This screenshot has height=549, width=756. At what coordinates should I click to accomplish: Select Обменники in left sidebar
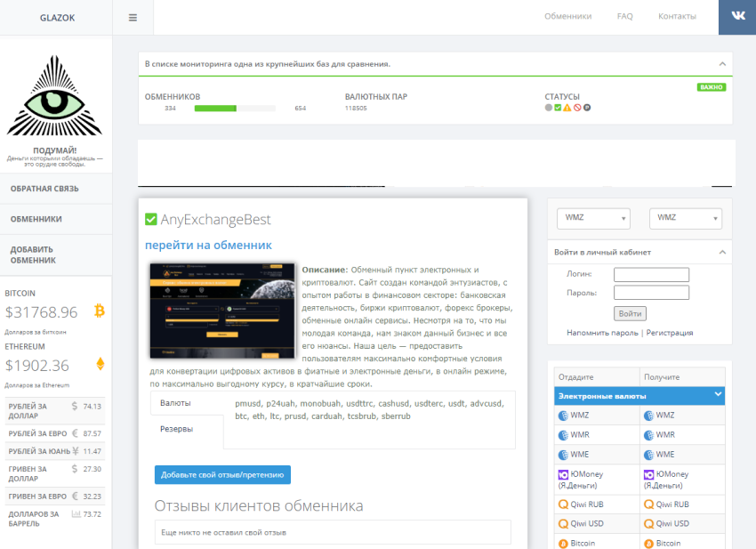pyautogui.click(x=56, y=219)
